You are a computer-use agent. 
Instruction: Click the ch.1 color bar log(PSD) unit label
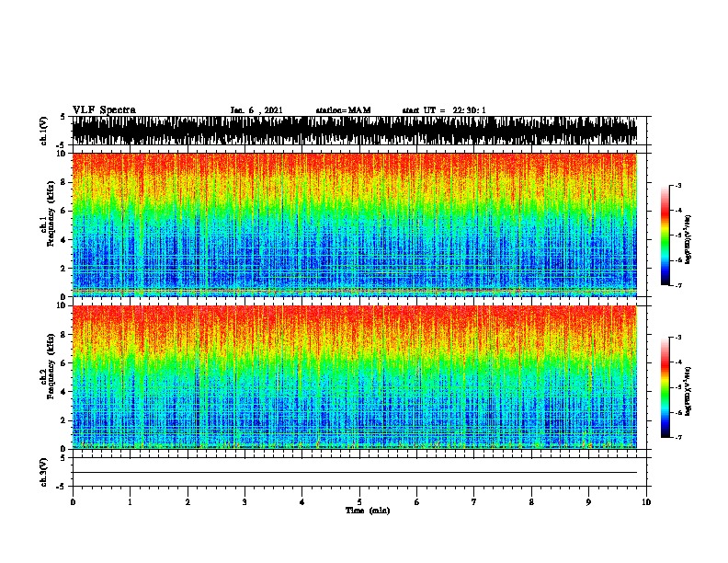688,240
